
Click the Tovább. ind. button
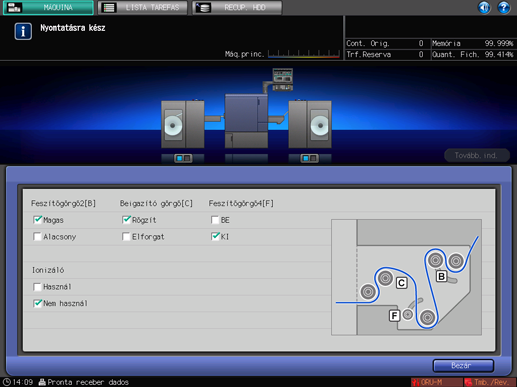click(477, 155)
